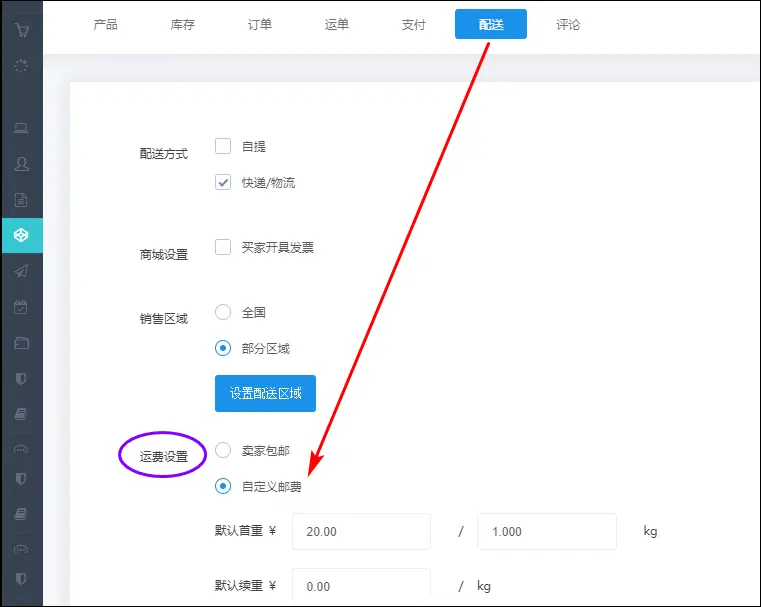Screen dimensions: 761x607
Task: Switch to the 产品 tab
Action: 106,24
